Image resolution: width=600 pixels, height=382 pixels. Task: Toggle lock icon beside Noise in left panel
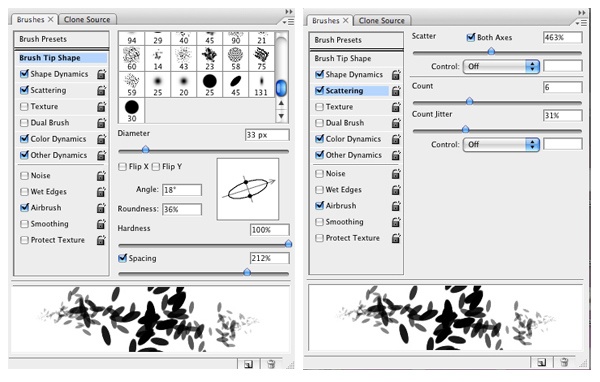(x=101, y=176)
